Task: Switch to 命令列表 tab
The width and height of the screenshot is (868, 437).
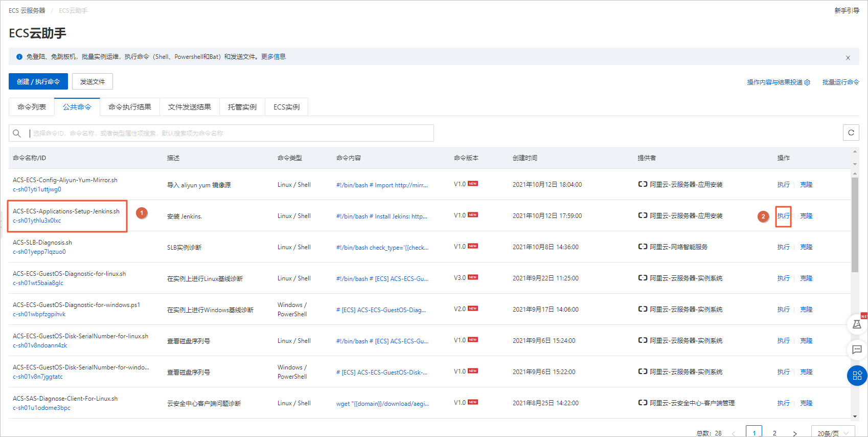Action: 32,107
